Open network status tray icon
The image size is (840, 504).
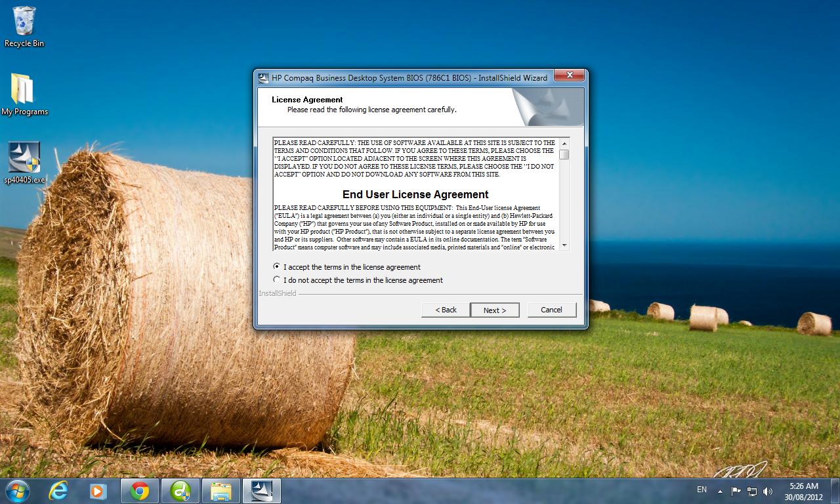coord(751,491)
